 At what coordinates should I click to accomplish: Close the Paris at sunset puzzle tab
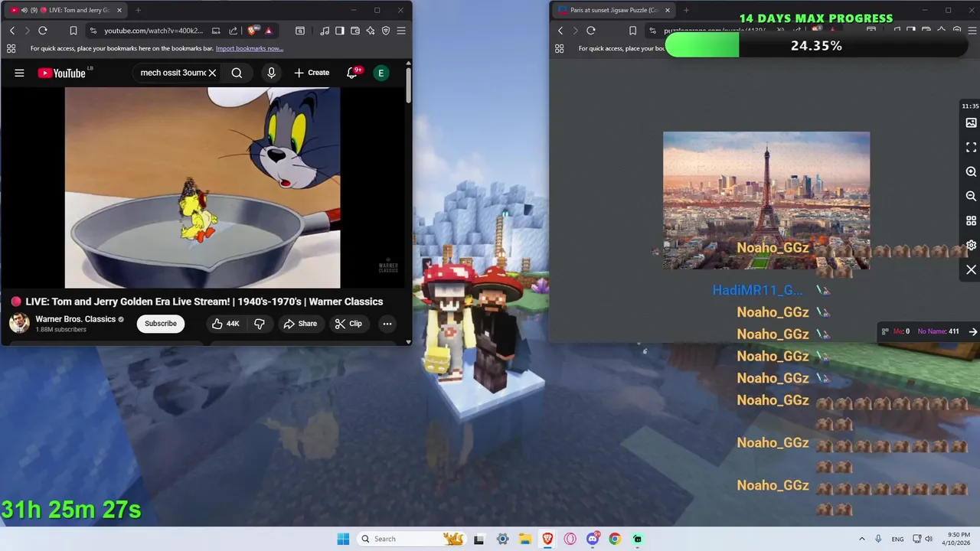(668, 10)
